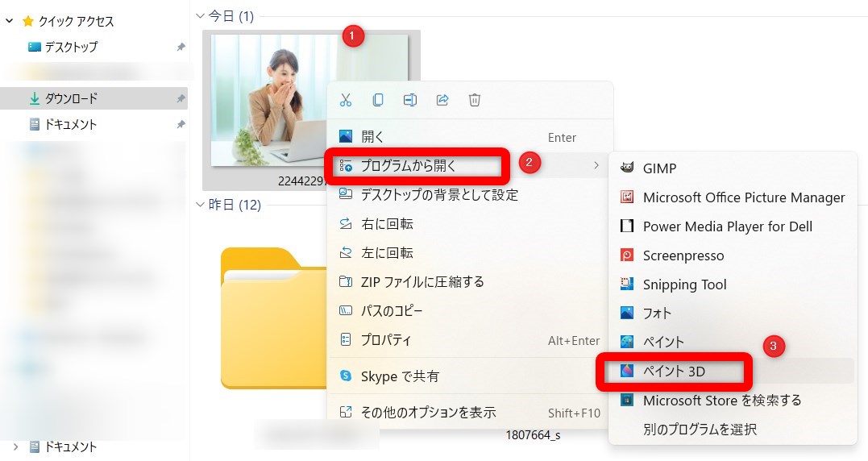This screenshot has height=461, width=868.
Task: Collapse the クイック アクセス tree node
Action: click(10, 21)
